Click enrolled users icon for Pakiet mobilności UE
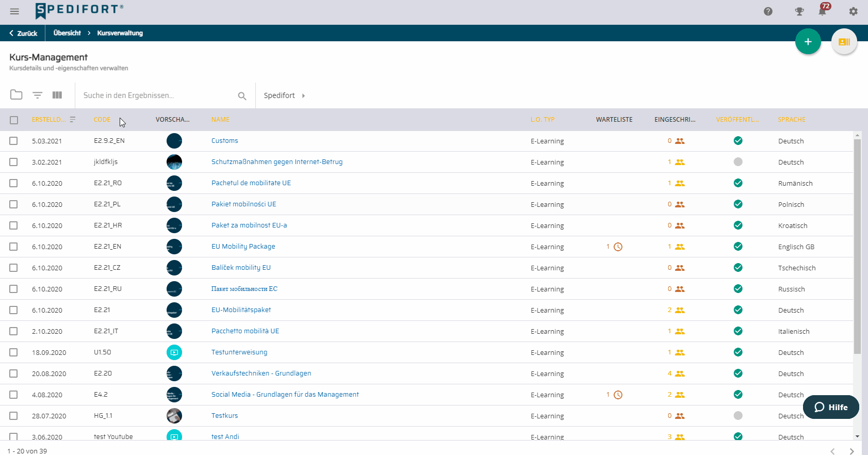Image resolution: width=868 pixels, height=455 pixels. (680, 204)
